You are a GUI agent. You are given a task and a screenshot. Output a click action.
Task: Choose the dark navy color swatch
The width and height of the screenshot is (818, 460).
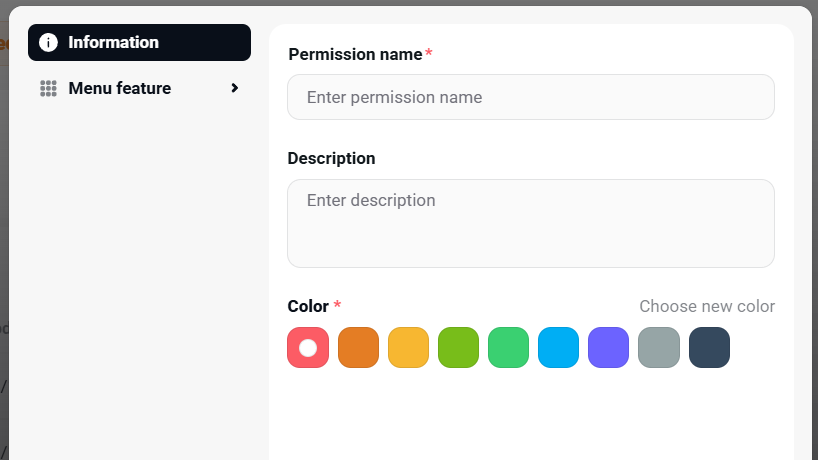click(x=709, y=347)
